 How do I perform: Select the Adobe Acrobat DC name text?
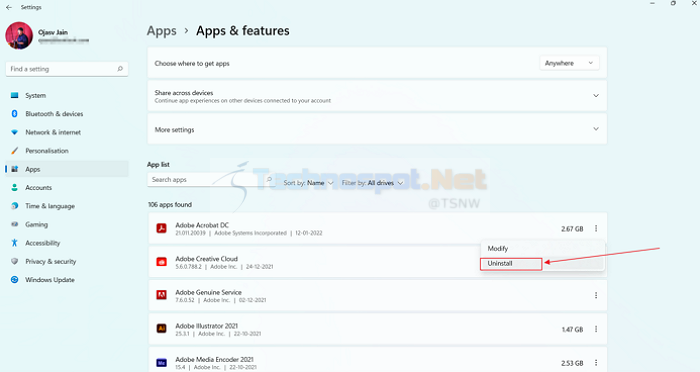(x=202, y=225)
